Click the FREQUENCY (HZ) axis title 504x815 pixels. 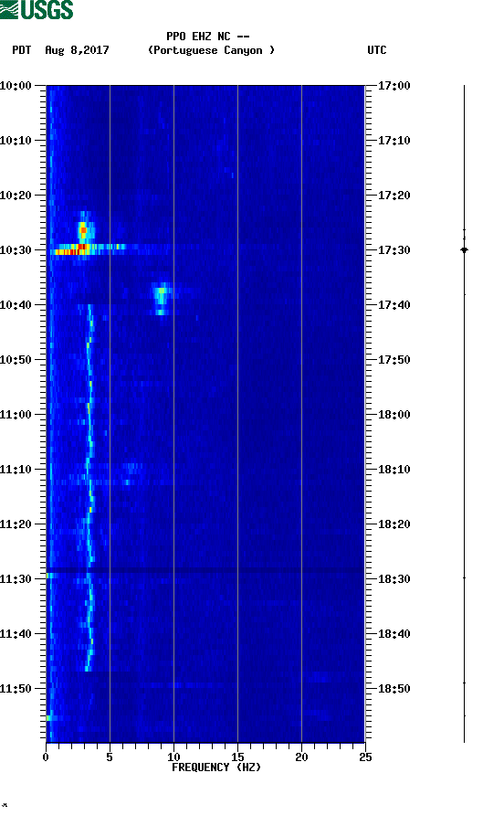(x=216, y=767)
